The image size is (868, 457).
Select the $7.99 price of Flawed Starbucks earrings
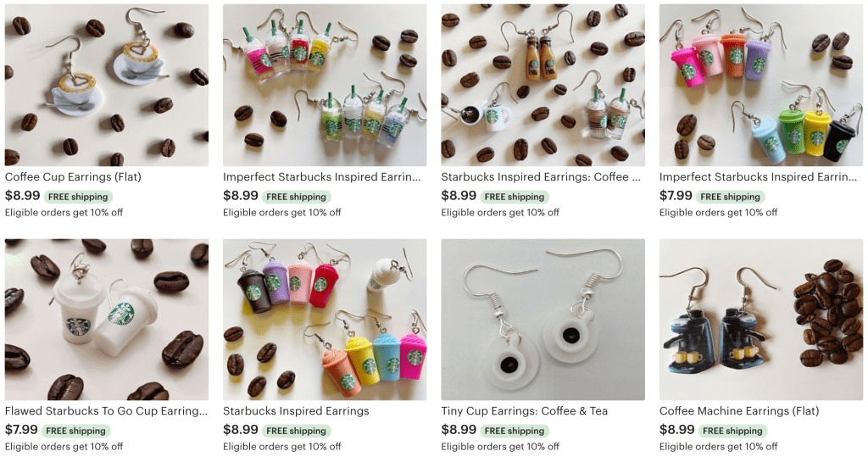pos(21,430)
